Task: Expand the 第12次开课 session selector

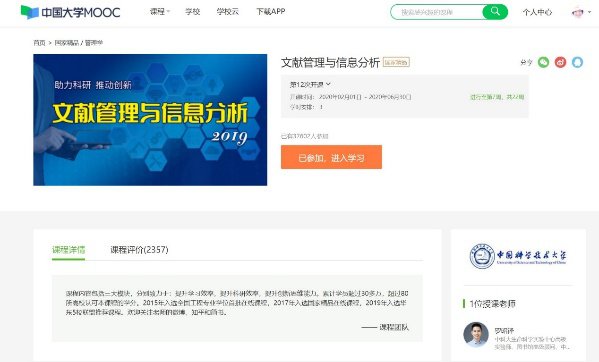Action: 310,84
